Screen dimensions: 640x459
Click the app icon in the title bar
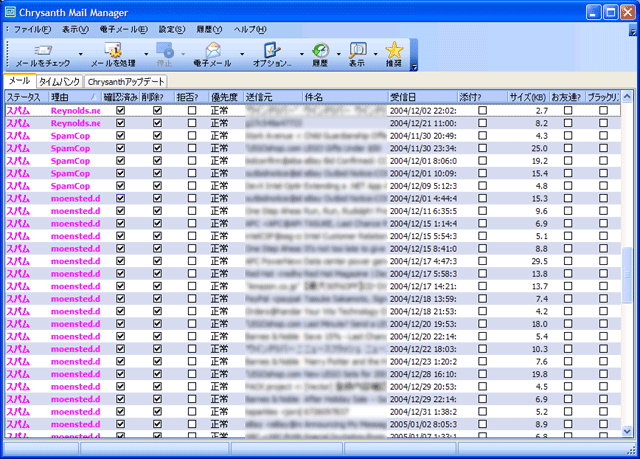pyautogui.click(x=10, y=12)
